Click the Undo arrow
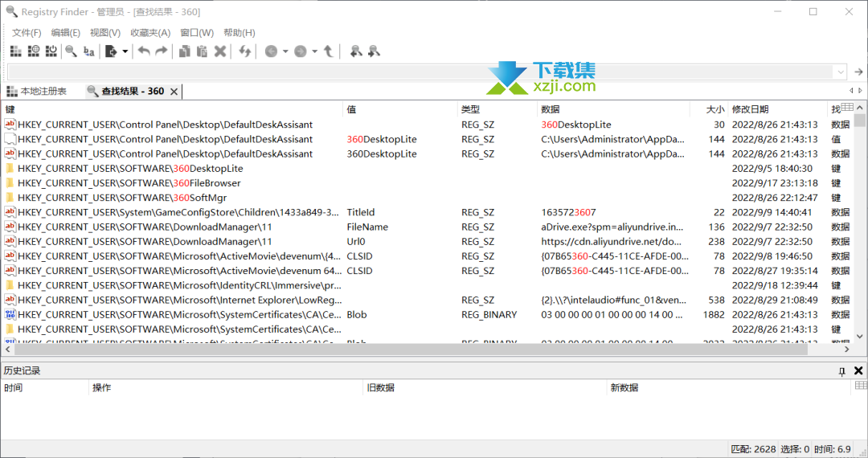Screen dimensions: 868x458 pos(144,51)
